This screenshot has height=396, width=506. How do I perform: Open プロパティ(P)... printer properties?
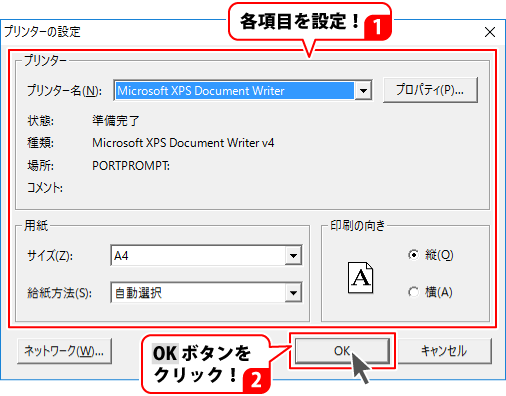tap(430, 90)
